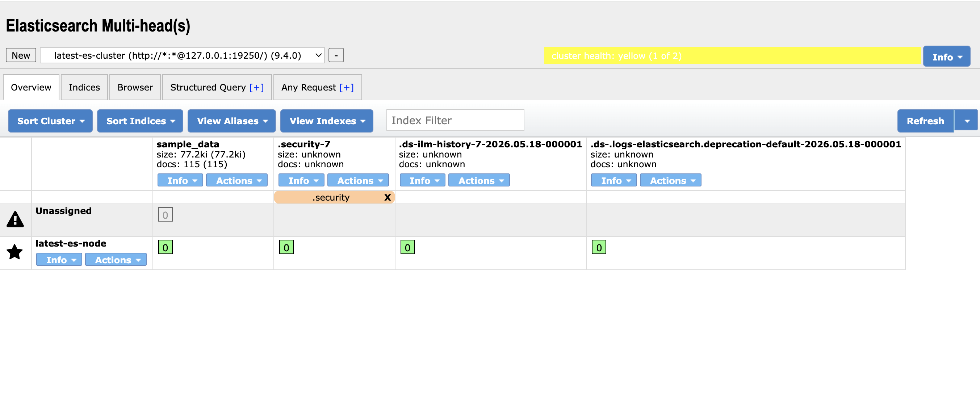Switch to the Browser tab
The image size is (980, 420).
click(x=135, y=88)
